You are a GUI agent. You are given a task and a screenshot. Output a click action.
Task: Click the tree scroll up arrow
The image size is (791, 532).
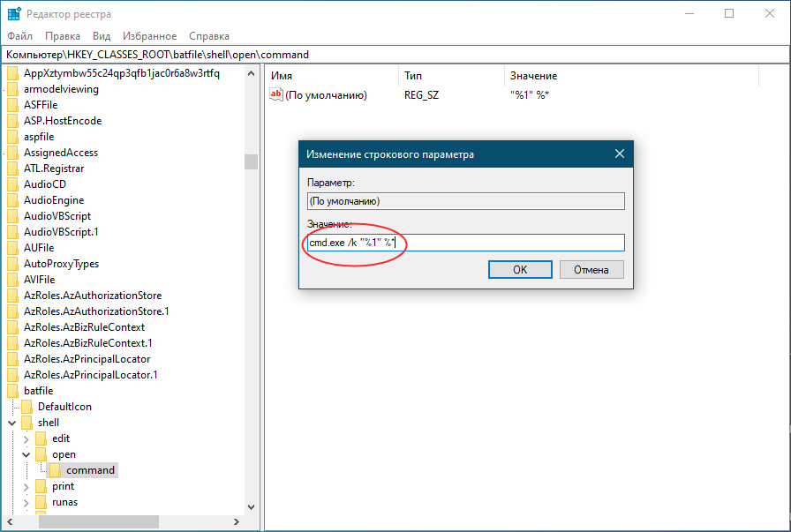tap(252, 73)
